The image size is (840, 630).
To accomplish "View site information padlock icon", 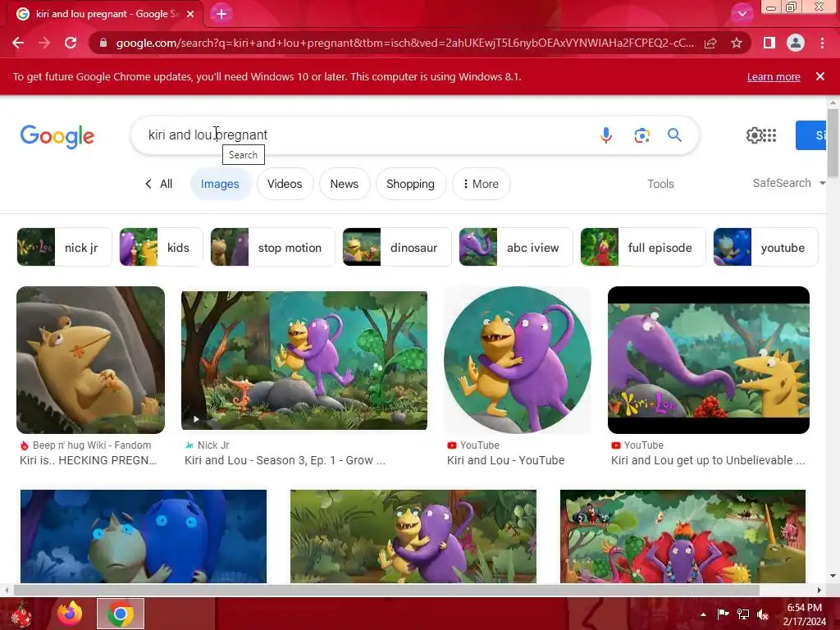I will [x=103, y=43].
